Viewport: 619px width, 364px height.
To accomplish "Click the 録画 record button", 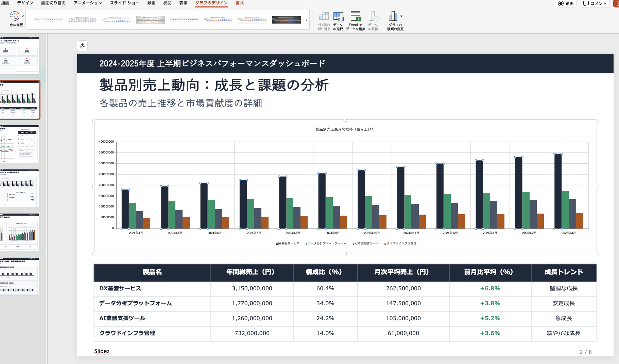I will (566, 3).
